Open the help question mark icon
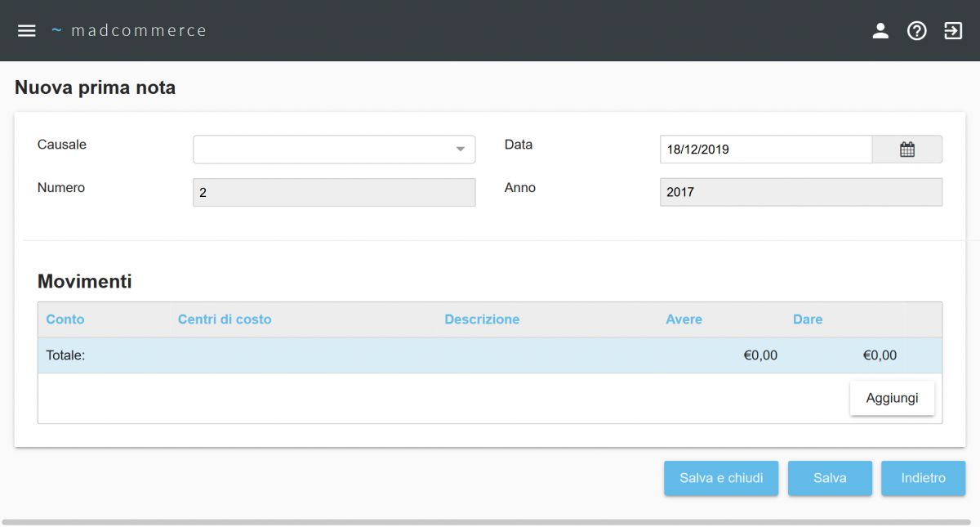This screenshot has width=980, height=527. (917, 31)
